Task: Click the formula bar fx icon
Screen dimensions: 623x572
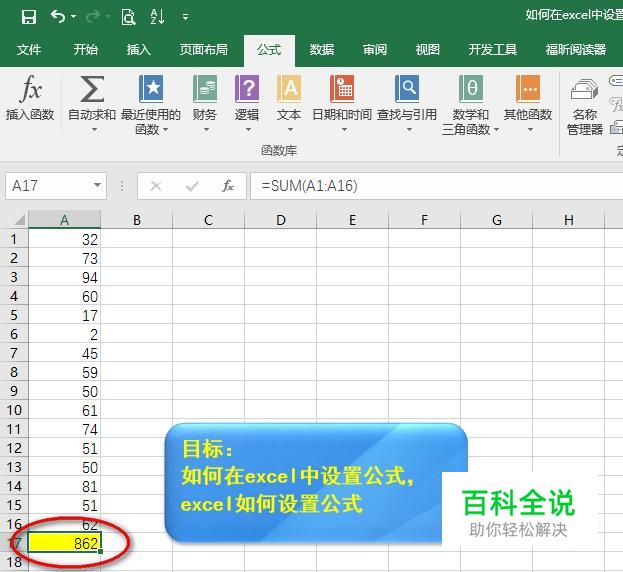Action: [x=228, y=186]
